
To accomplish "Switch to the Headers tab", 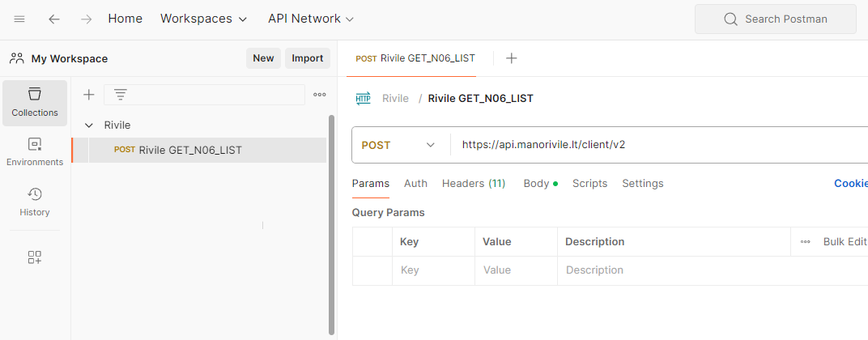I will click(x=473, y=184).
